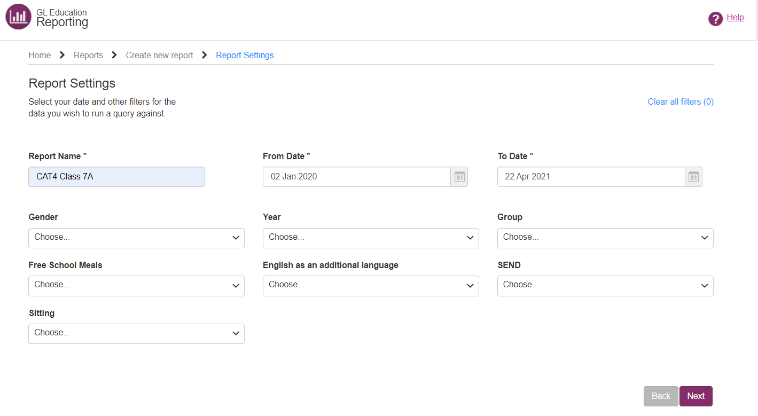Click the To Date input field
The height and width of the screenshot is (416, 758).
pyautogui.click(x=590, y=177)
